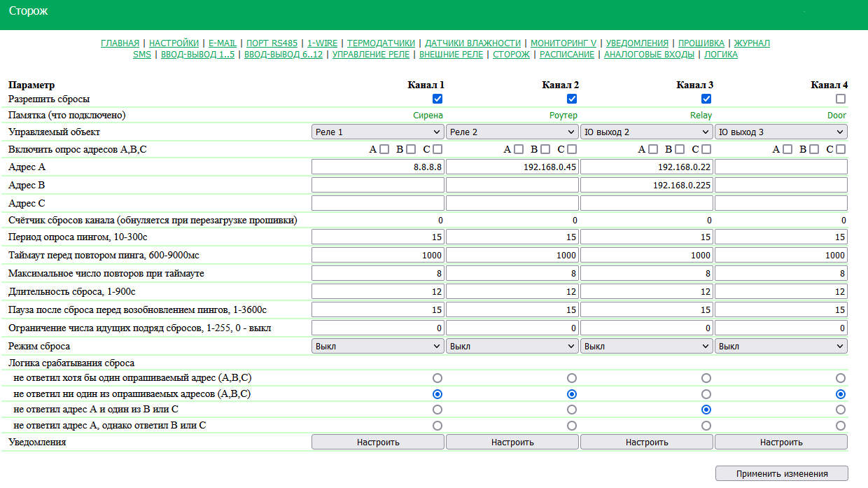Image resolution: width=868 pixels, height=488 pixels.
Task: Open Канал 3 dropdown showing ІО выход 2
Action: pos(646,132)
